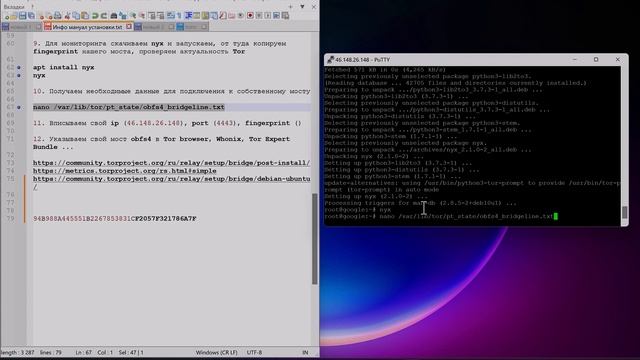Toggle the INS mode status indicator
This screenshot has width=640, height=360.
click(x=305, y=352)
